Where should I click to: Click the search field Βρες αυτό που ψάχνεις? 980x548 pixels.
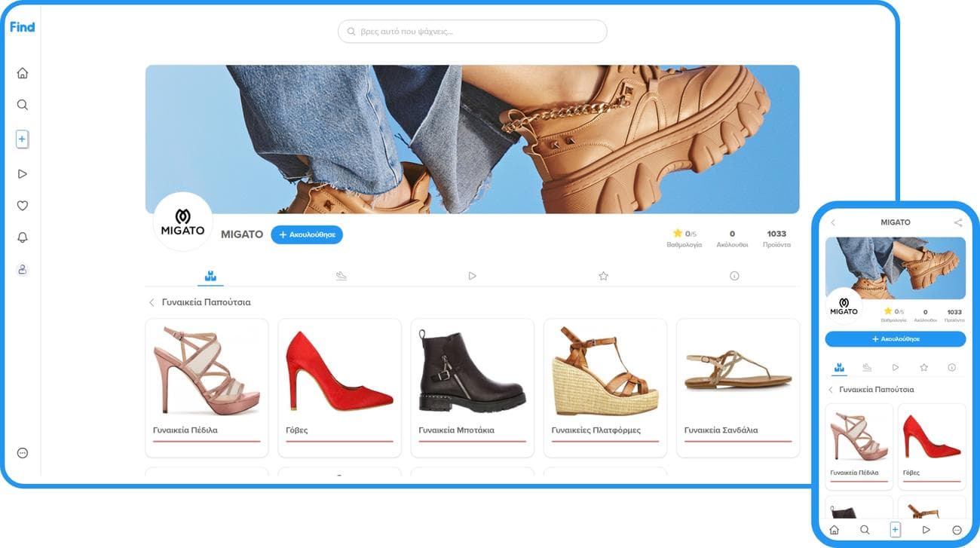tap(472, 32)
